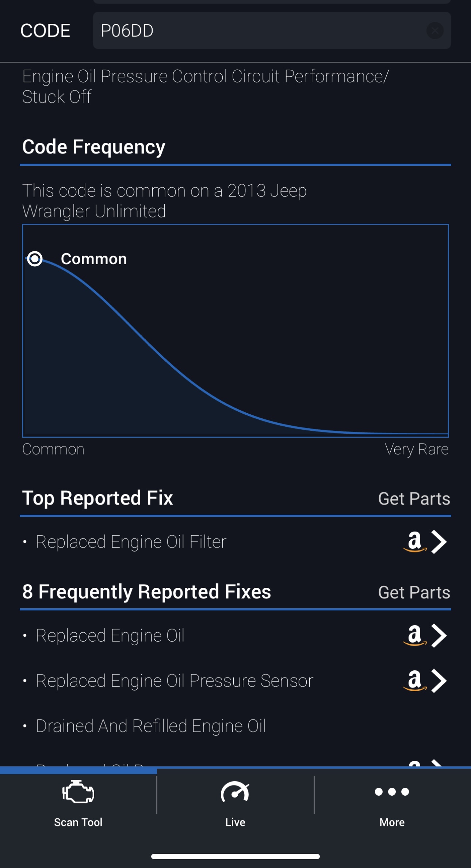Expand chevron beside Replaced Engine Oil
This screenshot has height=868, width=471.
439,636
